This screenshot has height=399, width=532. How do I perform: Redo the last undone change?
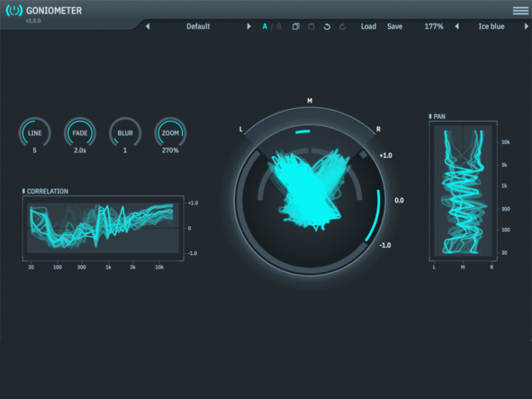tap(343, 27)
